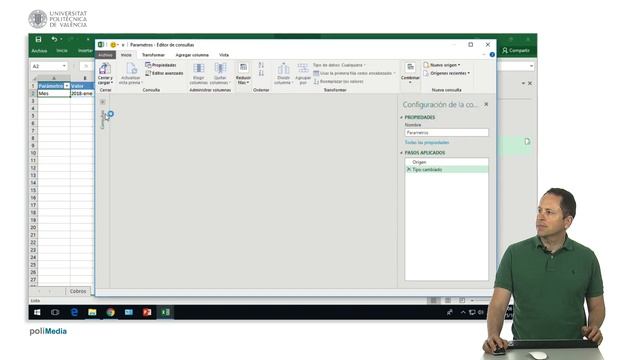Select cell containing Mes
Image resolution: width=640 pixels, height=360 pixels.
(54, 93)
